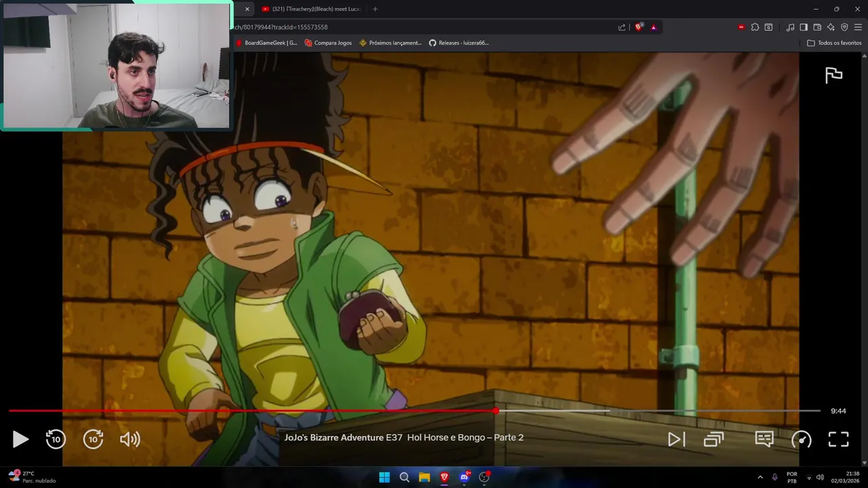Open Brave browser taskbar icon
868x488 pixels.
click(x=444, y=477)
